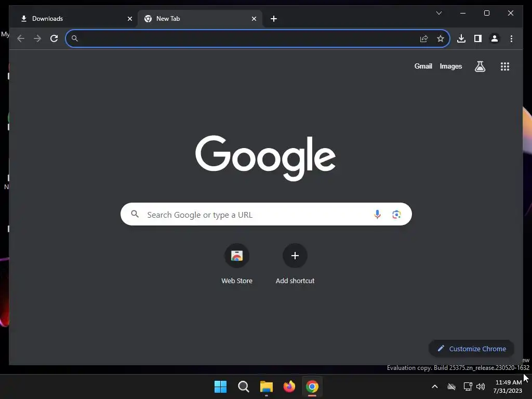Viewport: 532px width, 399px height.
Task: Go back using the back arrow
Action: 21,38
